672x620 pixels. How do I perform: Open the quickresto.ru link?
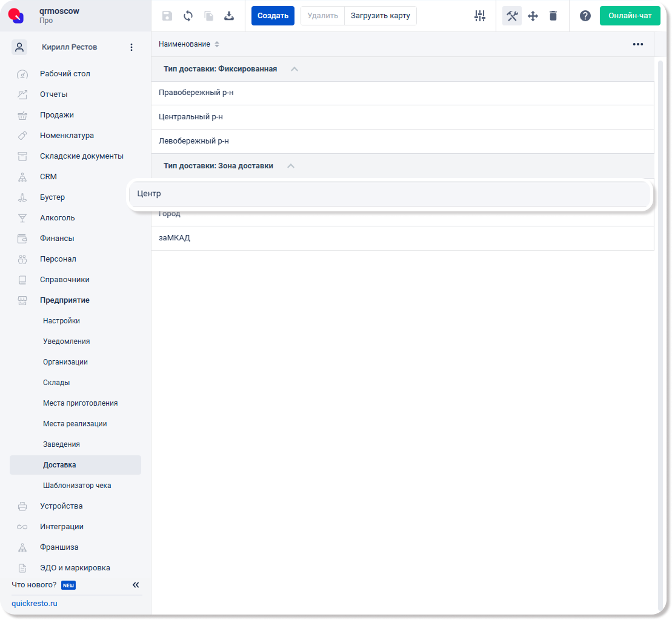click(x=35, y=603)
